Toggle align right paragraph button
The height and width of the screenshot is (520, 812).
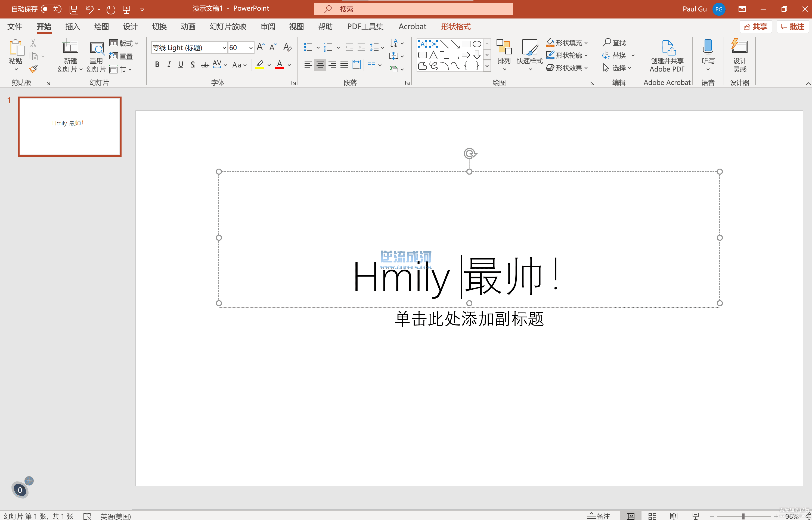[332, 64]
